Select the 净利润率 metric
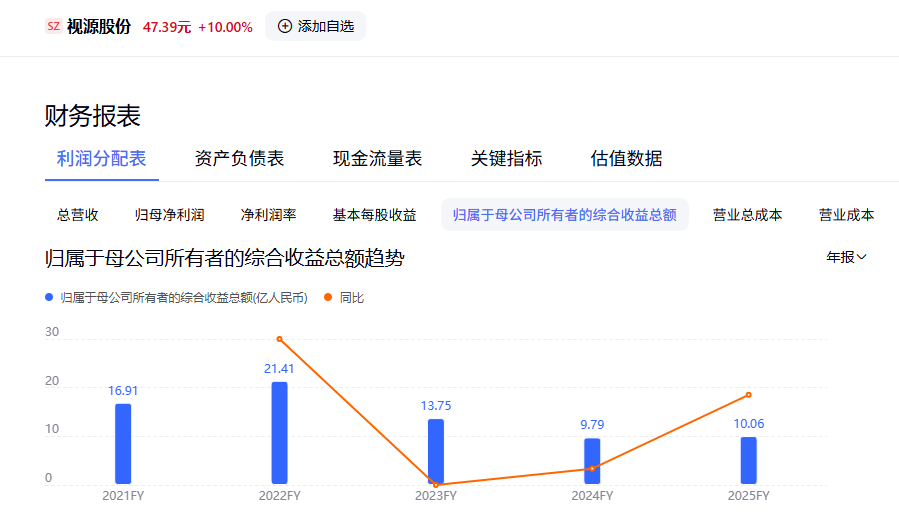The image size is (899, 527). coord(268,215)
